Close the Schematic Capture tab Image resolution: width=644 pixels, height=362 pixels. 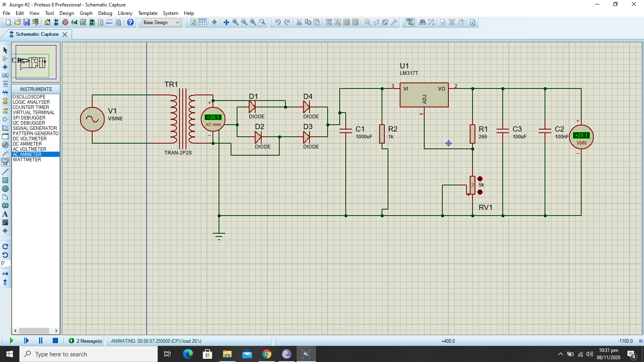65,35
